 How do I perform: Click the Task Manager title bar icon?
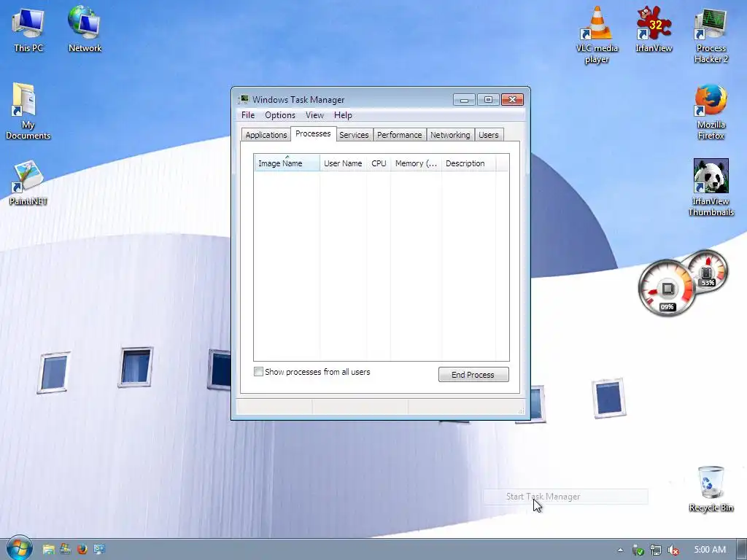click(244, 99)
